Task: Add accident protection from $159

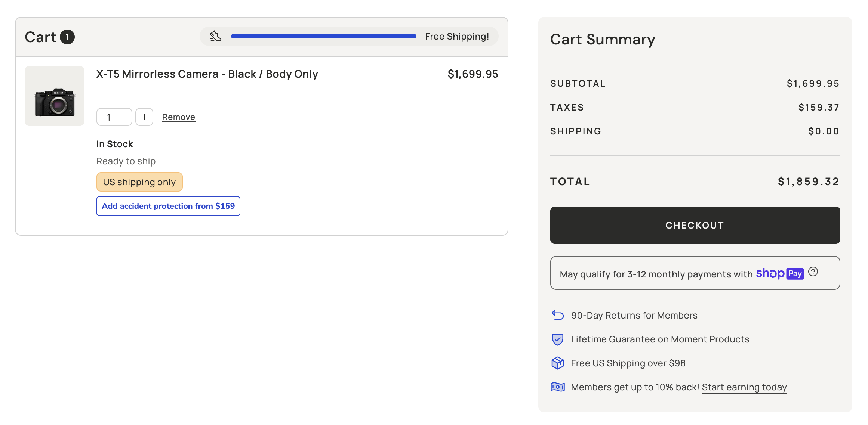Action: pos(168,206)
